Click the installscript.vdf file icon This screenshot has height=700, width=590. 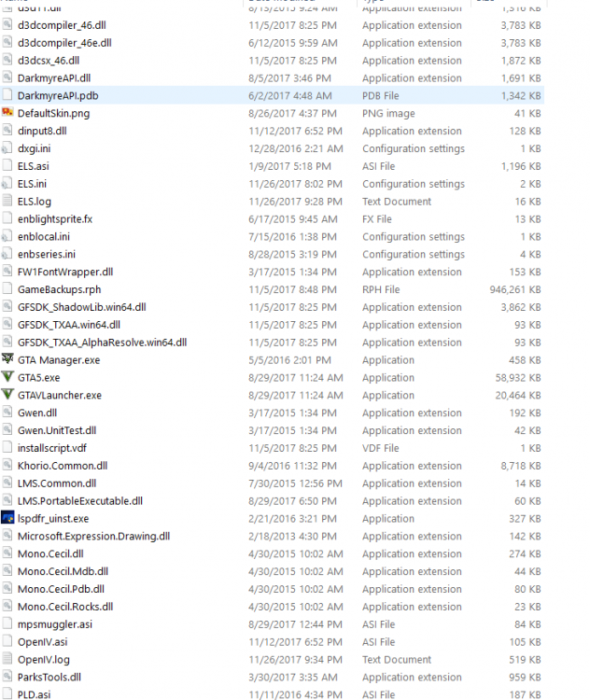7,448
